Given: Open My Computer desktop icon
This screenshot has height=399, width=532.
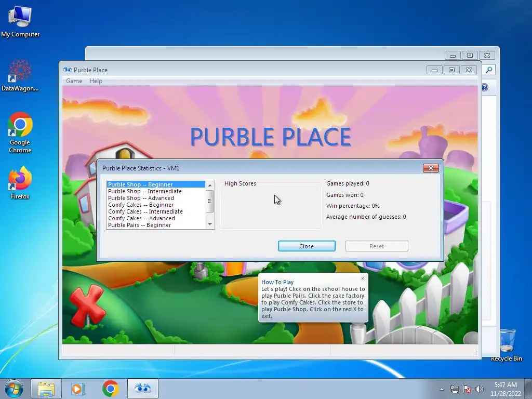Looking at the screenshot, I should click(x=20, y=22).
